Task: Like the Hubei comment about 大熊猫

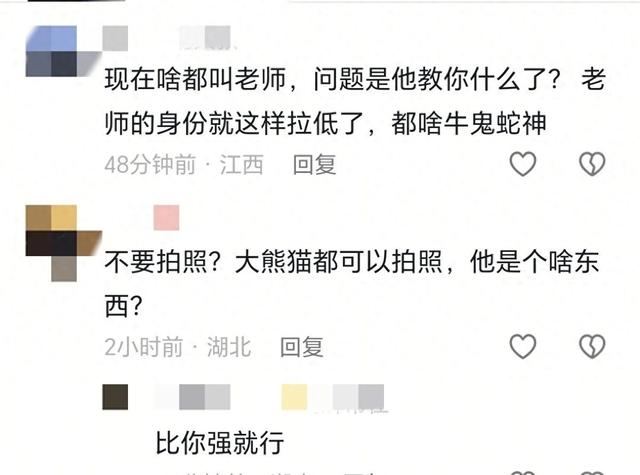Action: coord(523,346)
